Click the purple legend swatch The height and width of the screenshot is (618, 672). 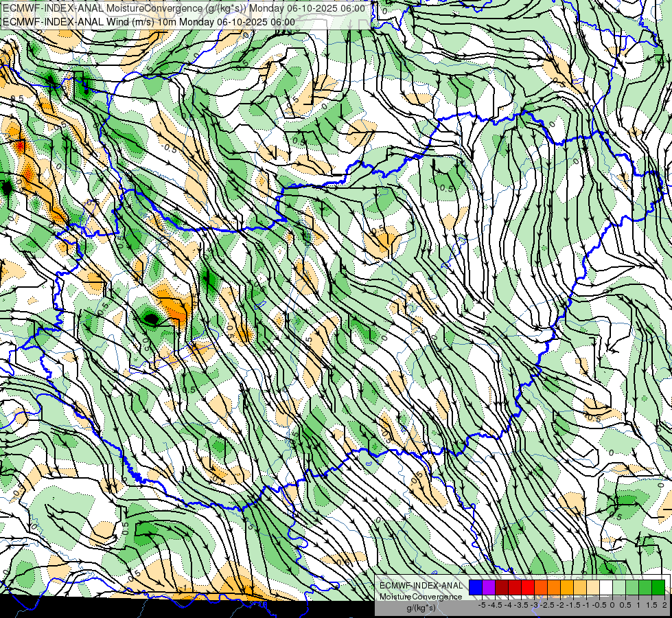tap(489, 588)
